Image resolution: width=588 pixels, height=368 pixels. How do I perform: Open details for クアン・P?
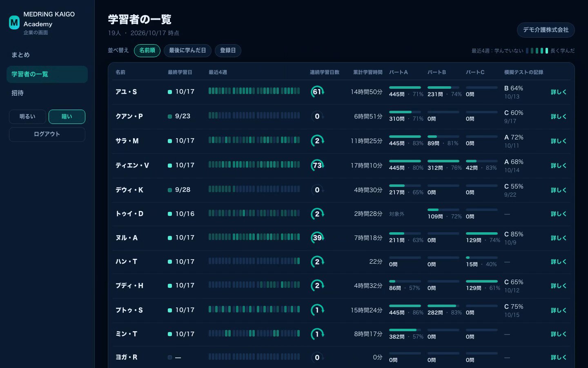[558, 117]
